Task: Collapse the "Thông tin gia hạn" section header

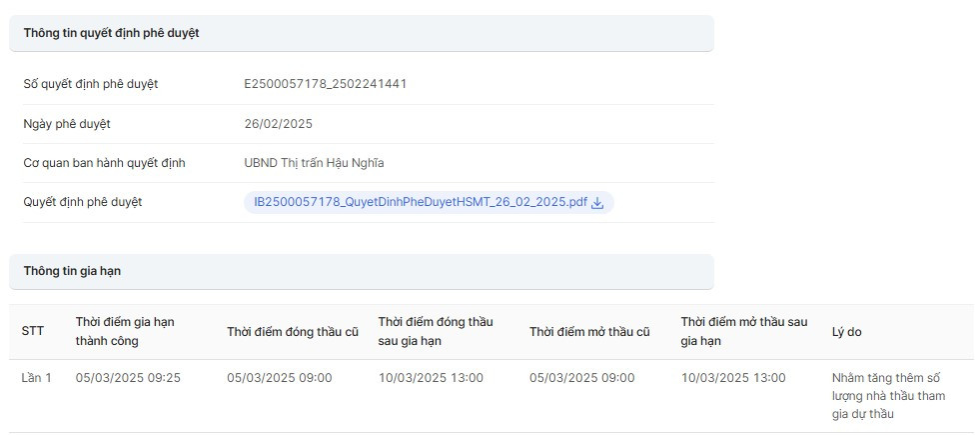Action: 361,271
